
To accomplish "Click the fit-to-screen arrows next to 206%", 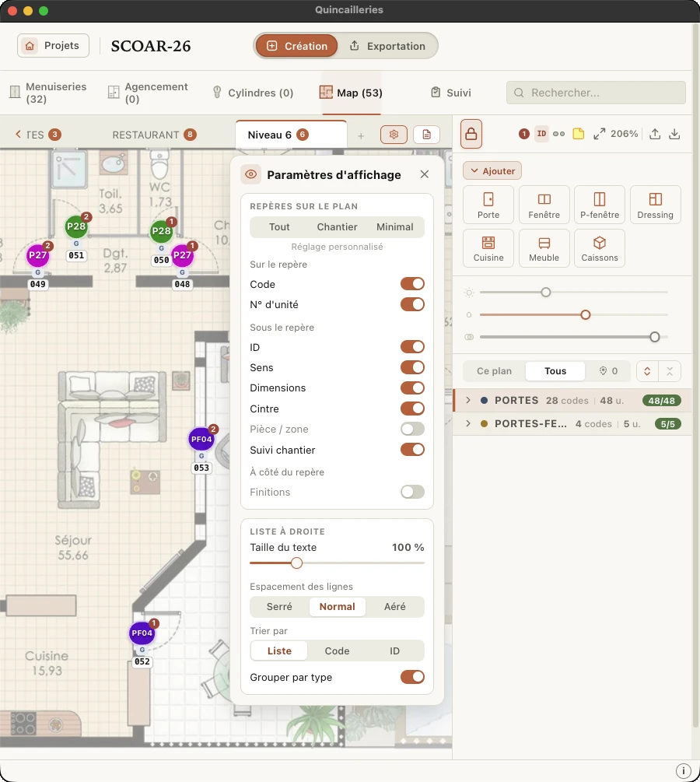I will (600, 134).
